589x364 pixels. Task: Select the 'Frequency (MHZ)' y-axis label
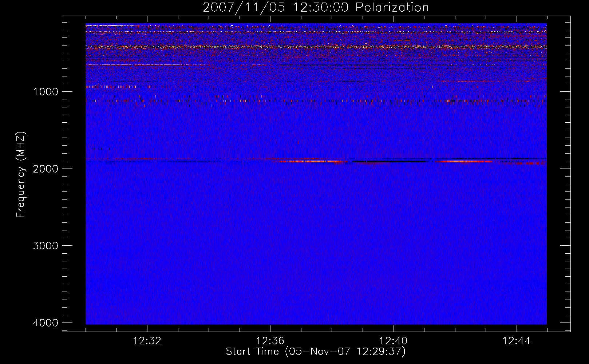pyautogui.click(x=20, y=175)
